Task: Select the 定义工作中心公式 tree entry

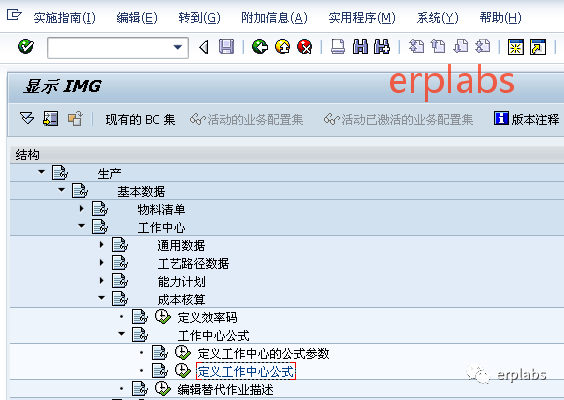Action: 246,371
